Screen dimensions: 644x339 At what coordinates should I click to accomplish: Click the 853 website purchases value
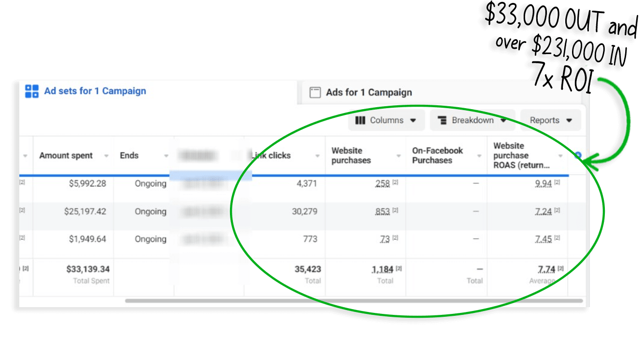click(382, 212)
